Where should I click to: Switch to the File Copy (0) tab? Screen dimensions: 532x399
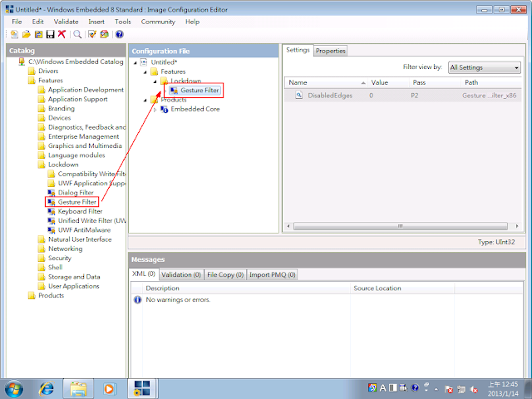225,274
